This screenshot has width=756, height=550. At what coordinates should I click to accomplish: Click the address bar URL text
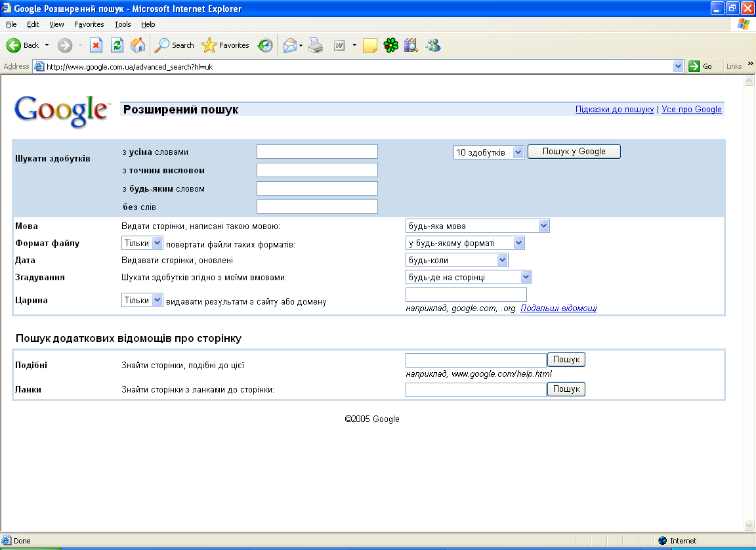pyautogui.click(x=130, y=67)
